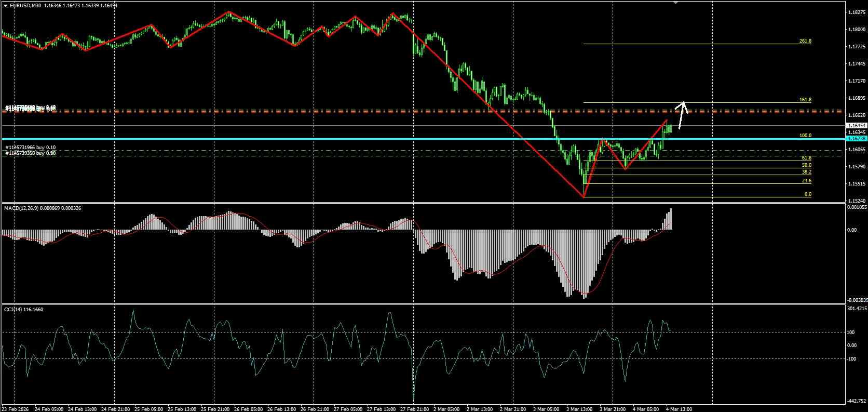Click the EURUSD,M30 chart title text
This screenshot has width=868, height=412.
(26, 6)
